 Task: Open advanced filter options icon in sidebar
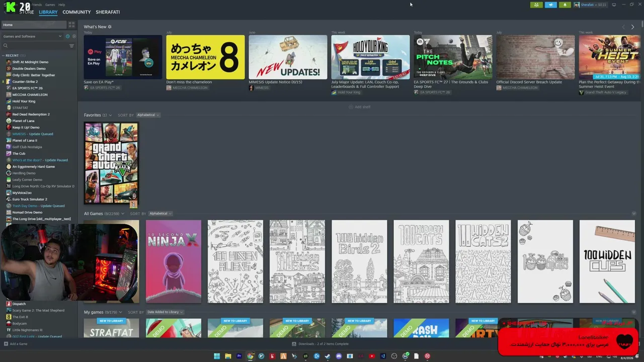(71, 46)
